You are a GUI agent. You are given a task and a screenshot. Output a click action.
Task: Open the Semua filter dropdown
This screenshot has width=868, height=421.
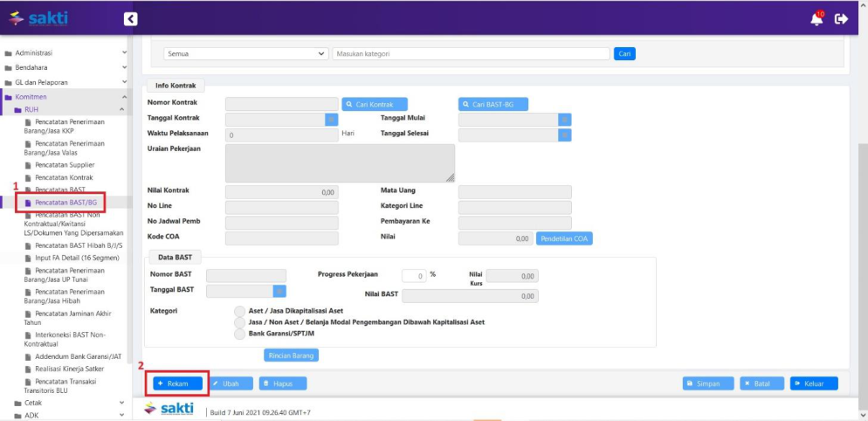click(246, 53)
